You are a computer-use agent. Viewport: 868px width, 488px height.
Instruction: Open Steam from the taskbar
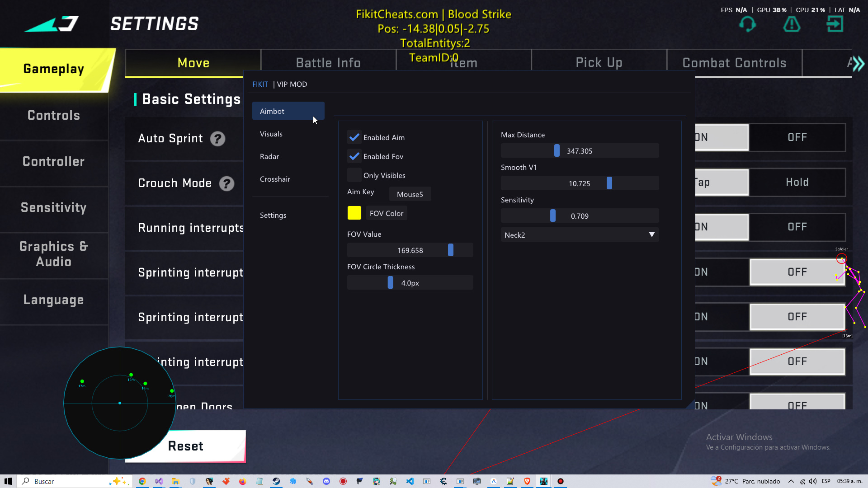point(276,481)
